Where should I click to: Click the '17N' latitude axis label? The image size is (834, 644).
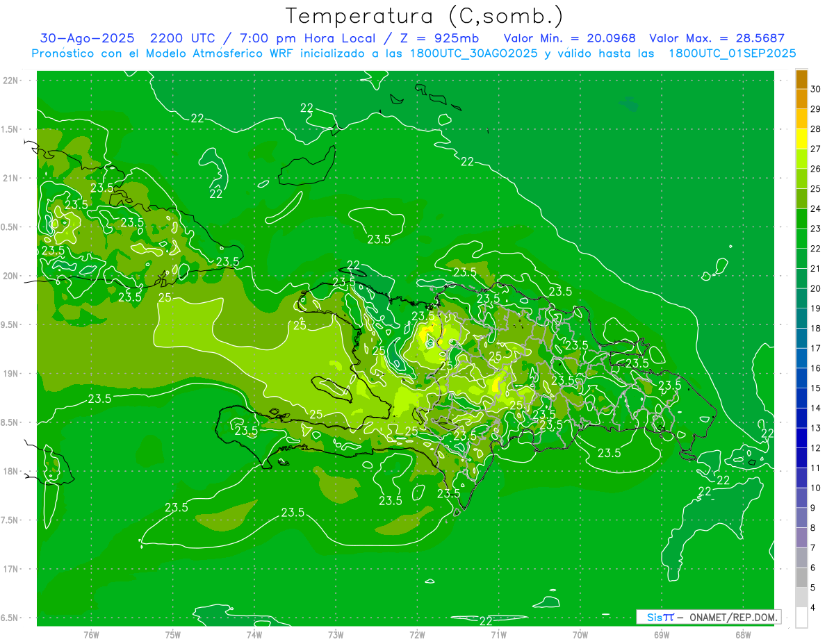(11, 569)
